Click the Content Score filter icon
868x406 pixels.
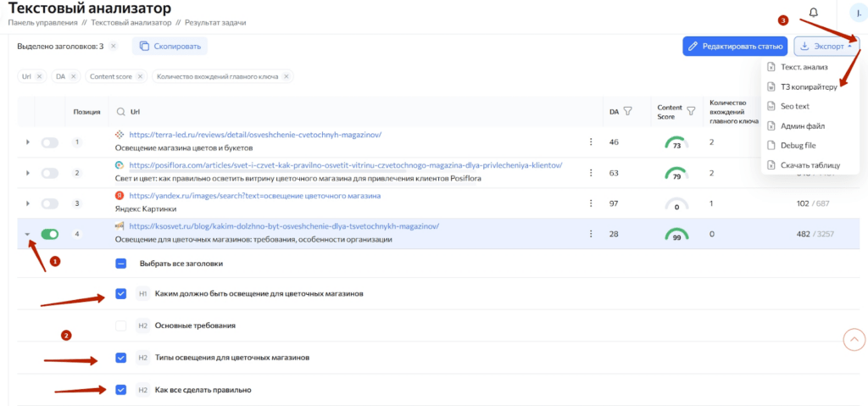click(691, 111)
